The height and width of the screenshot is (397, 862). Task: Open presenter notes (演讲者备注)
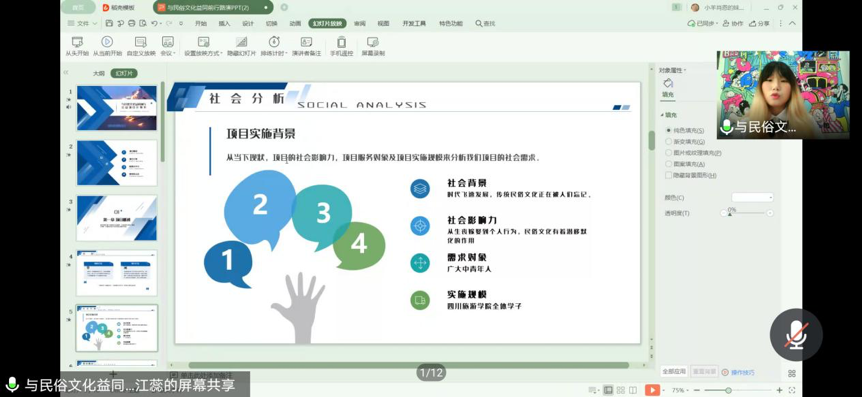[x=306, y=46]
